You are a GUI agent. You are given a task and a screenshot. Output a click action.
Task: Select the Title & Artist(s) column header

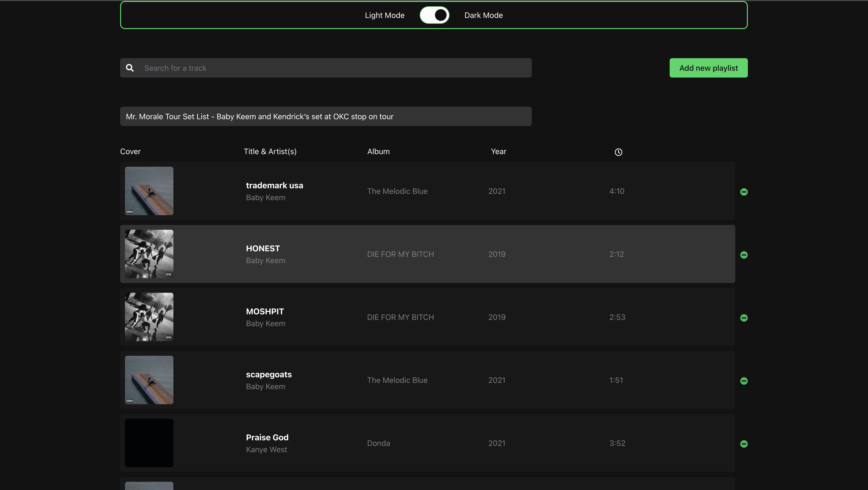[x=270, y=151]
